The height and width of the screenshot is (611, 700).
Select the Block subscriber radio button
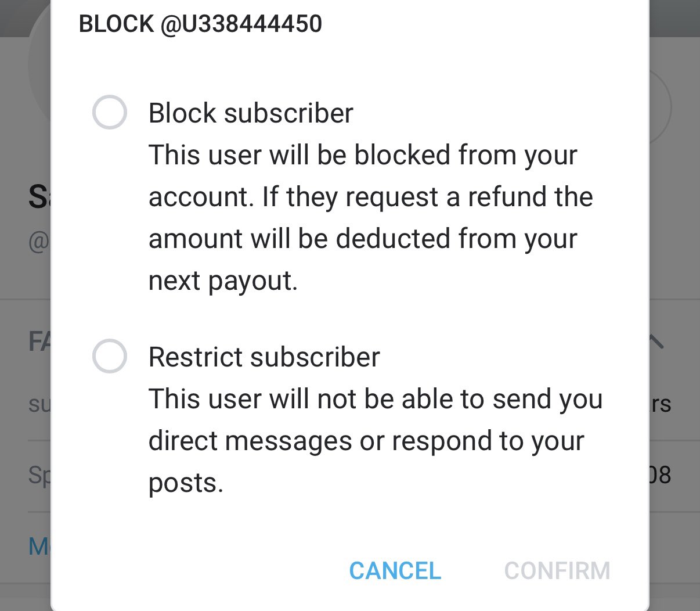pos(110,112)
